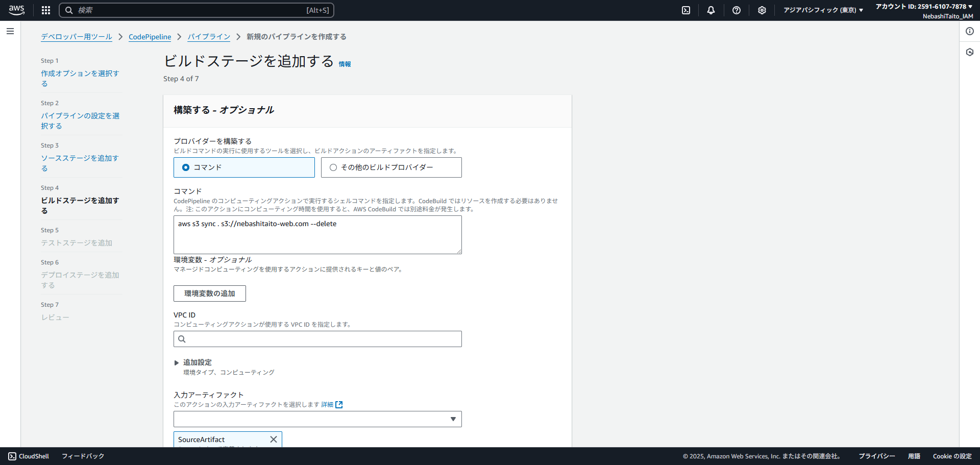The image size is (980, 465).
Task: Go to Step 3 ソースステージを追加する
Action: 80,163
